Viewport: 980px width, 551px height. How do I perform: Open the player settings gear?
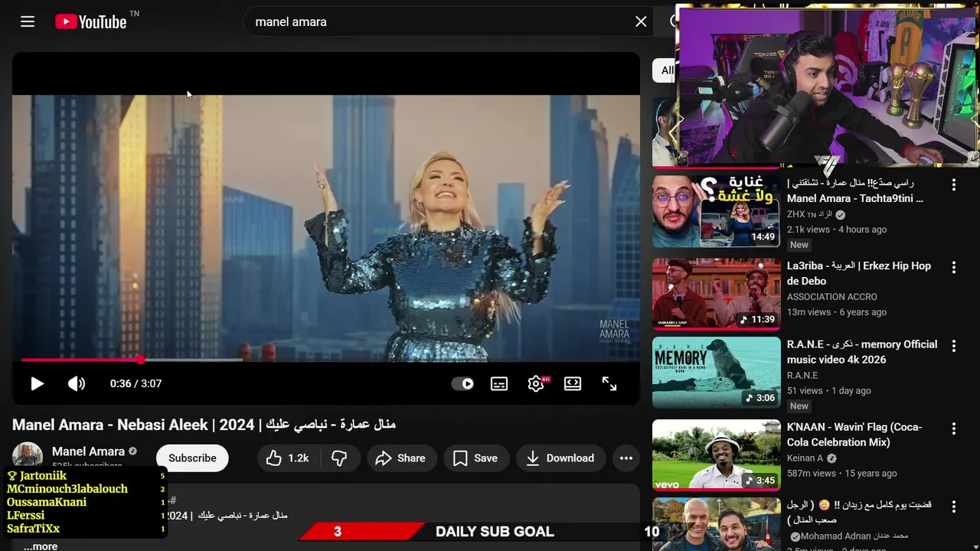(536, 383)
